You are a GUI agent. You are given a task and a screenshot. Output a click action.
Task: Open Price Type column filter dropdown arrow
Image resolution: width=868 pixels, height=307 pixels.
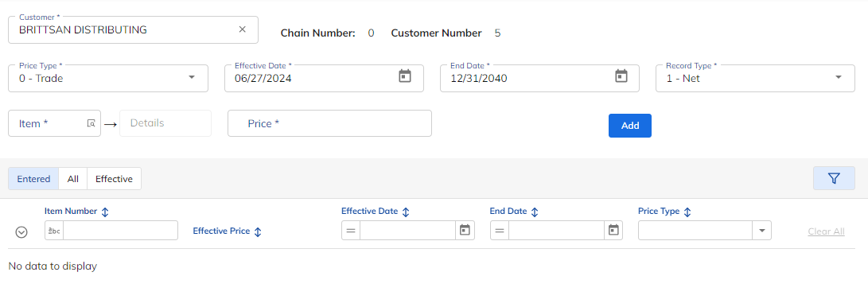coord(761,231)
